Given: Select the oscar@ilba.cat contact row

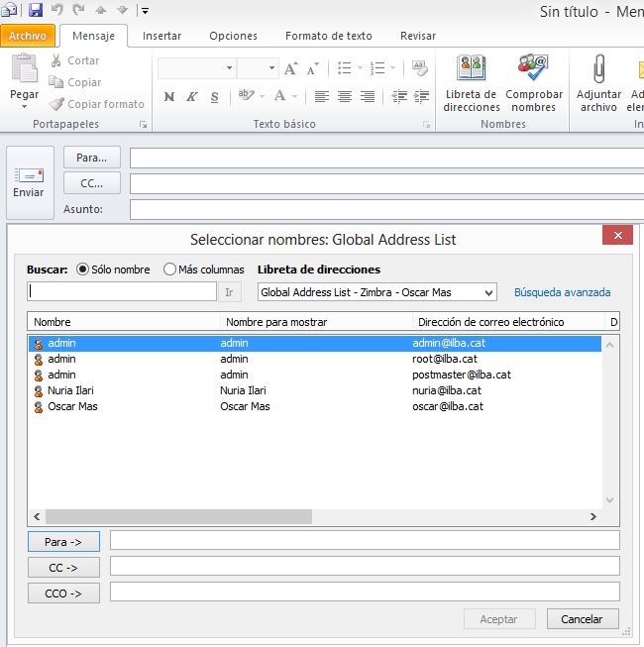Looking at the screenshot, I should click(314, 406).
